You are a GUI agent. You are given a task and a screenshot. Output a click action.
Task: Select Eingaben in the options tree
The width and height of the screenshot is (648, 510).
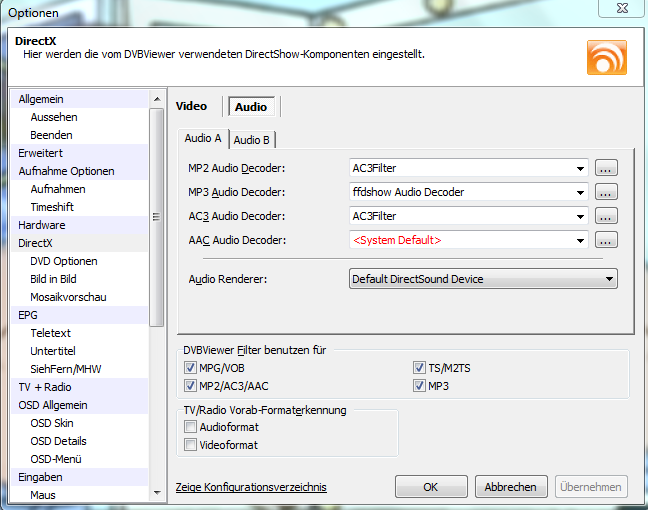(x=79, y=477)
